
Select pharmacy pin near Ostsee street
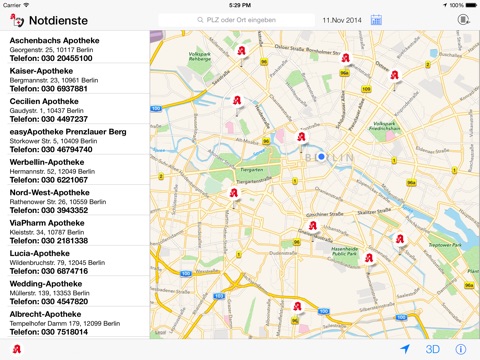pos(395,75)
